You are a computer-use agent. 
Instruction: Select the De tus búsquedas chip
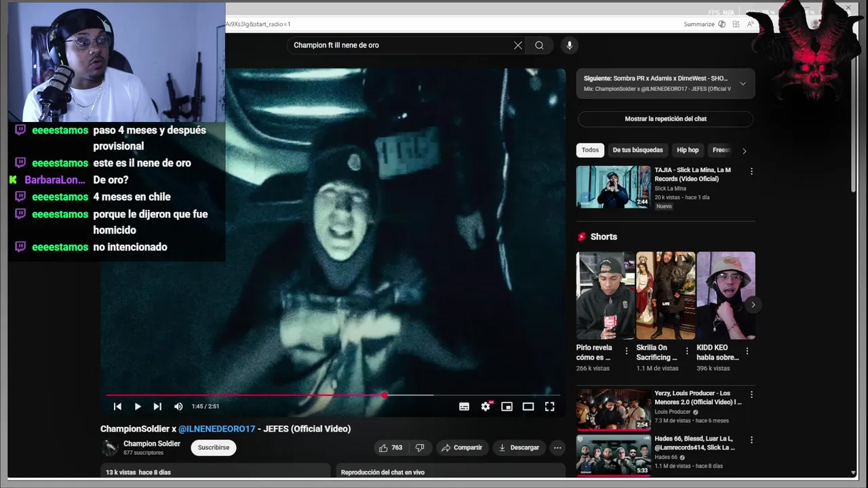[x=637, y=150]
